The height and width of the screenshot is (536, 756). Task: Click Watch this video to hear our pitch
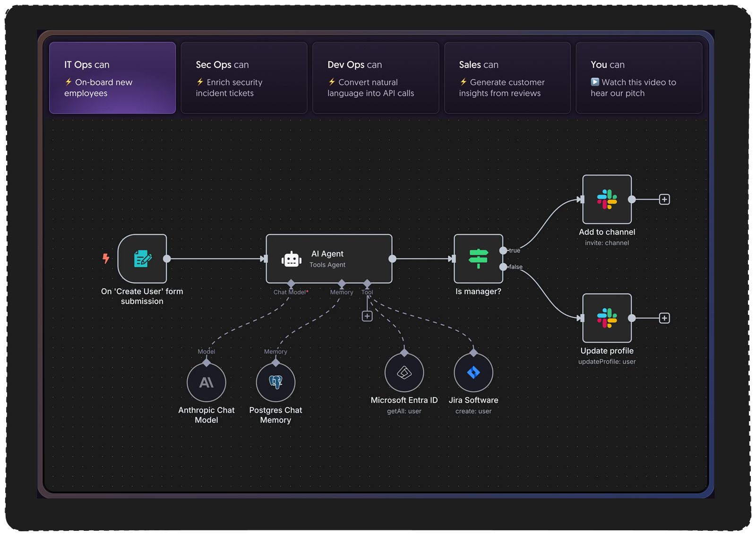(x=633, y=87)
